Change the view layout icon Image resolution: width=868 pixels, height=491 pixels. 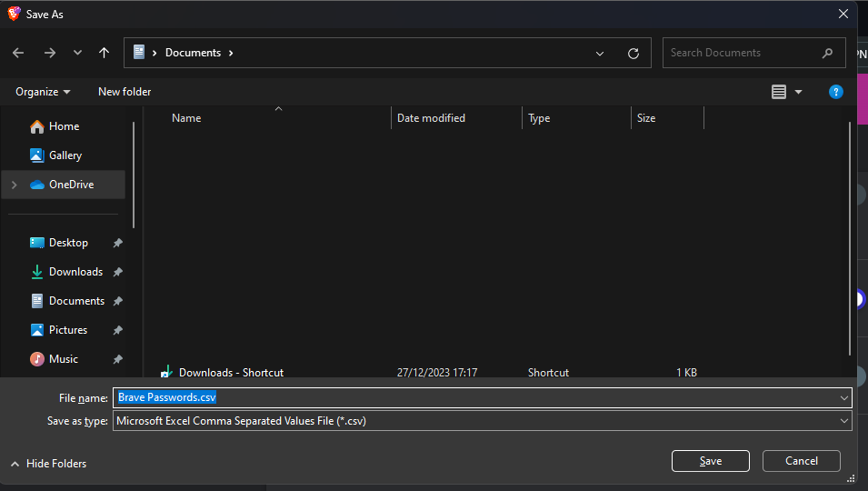(x=779, y=92)
